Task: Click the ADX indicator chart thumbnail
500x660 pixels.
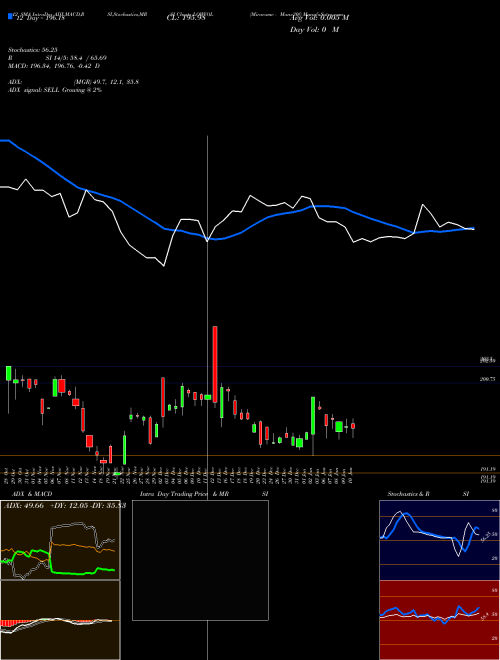Action: coord(60,540)
